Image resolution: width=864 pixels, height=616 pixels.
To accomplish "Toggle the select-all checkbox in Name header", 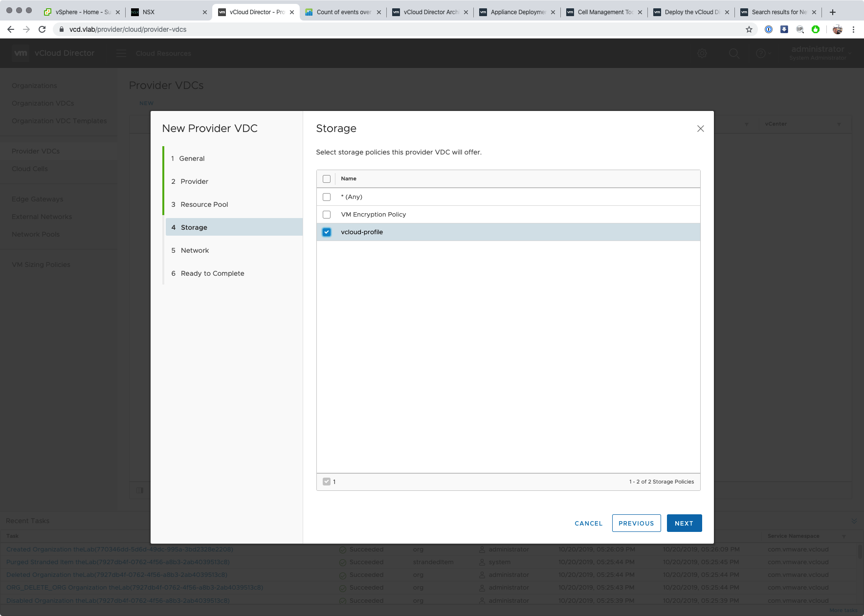I will 327,179.
